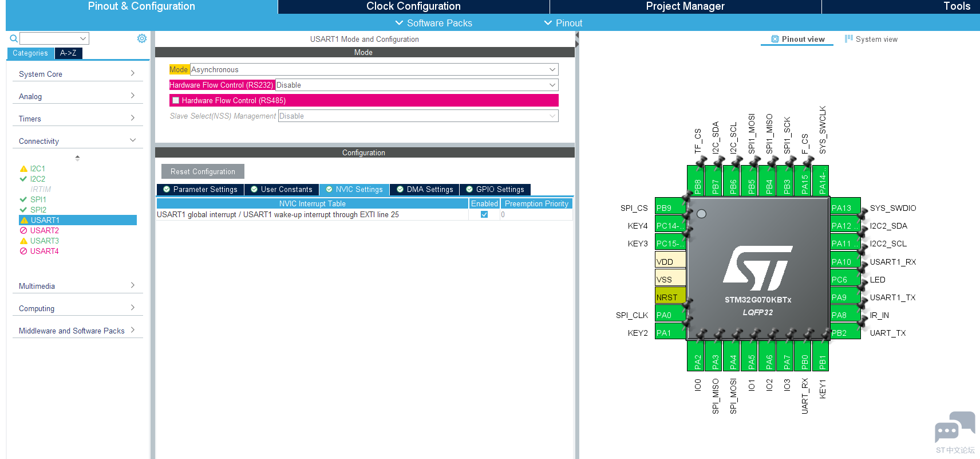Collapse the Connectivity category
Screen dimensions: 980x459
coord(77,141)
